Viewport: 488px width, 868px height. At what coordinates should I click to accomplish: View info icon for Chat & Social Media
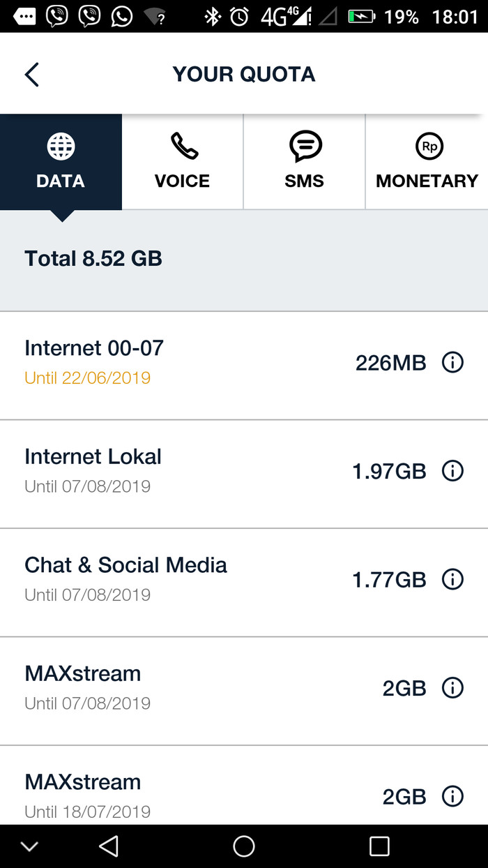(452, 579)
